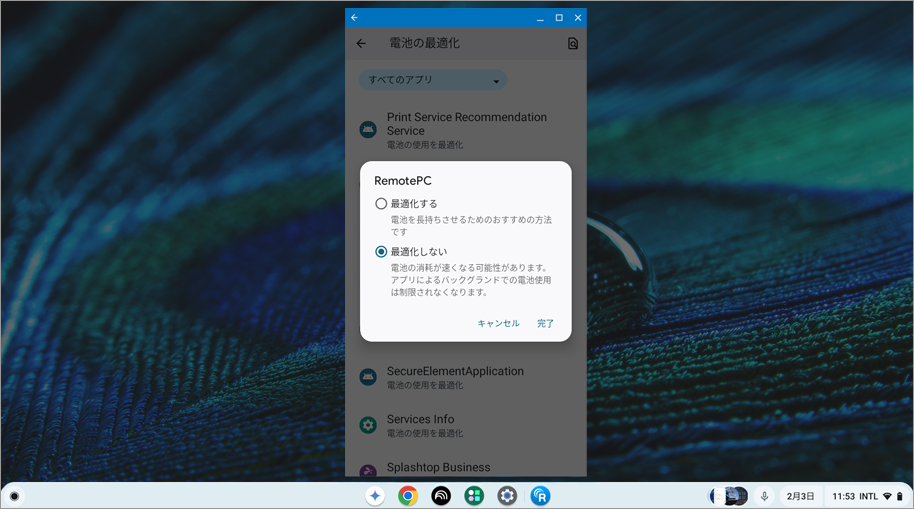Expand the すべてのアプリ dropdown
The image size is (914, 509).
433,80
